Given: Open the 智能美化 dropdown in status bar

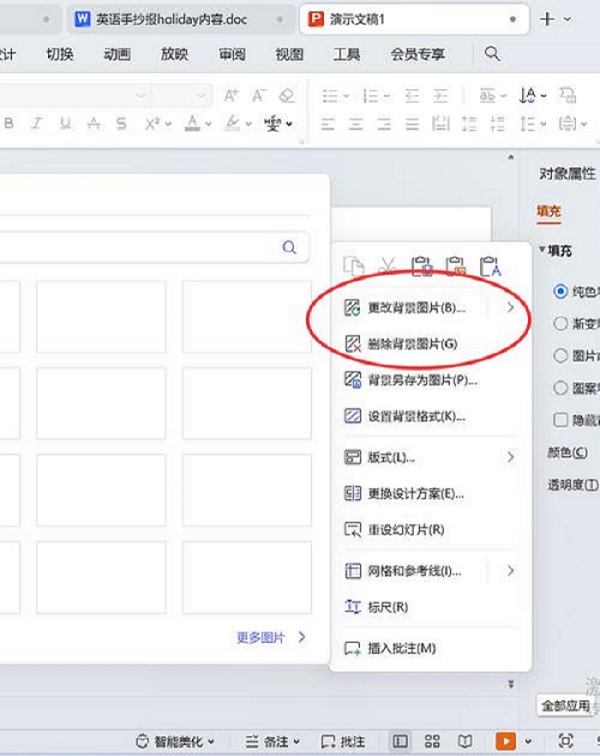Looking at the screenshot, I should [177, 741].
